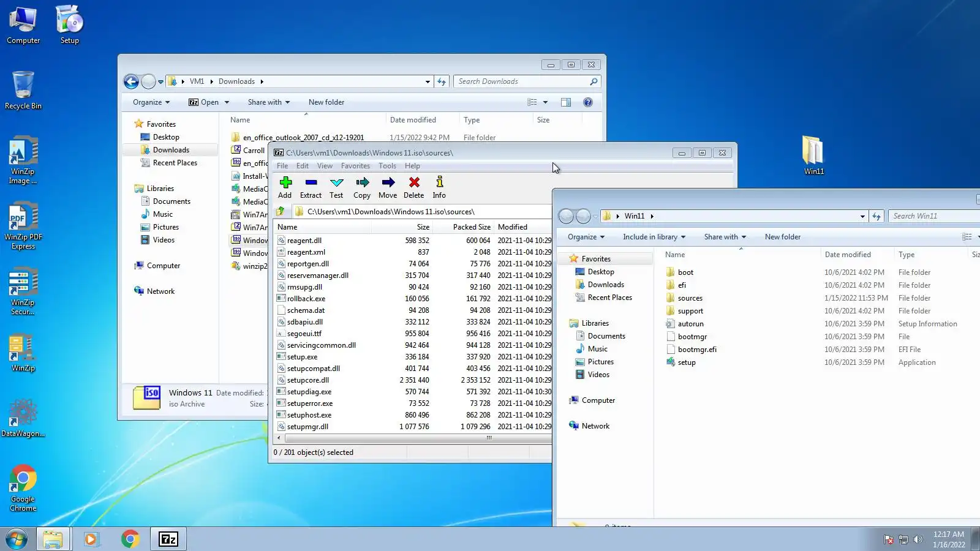980x551 pixels.
Task: Click the 7-Zip taskbar button
Action: tap(168, 539)
